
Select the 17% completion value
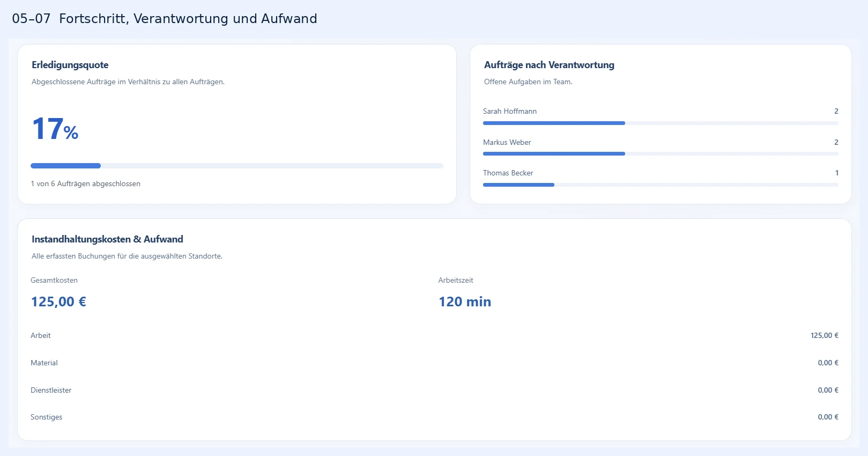pos(55,129)
